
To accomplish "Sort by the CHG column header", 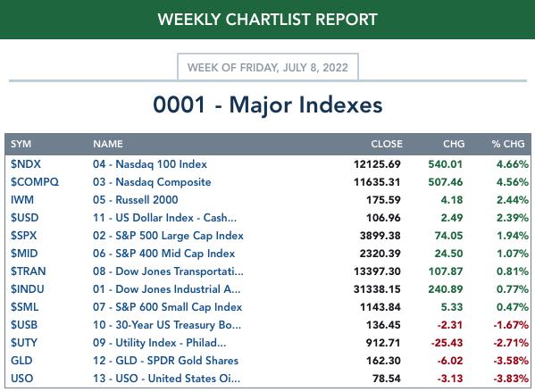I will pyautogui.click(x=454, y=144).
